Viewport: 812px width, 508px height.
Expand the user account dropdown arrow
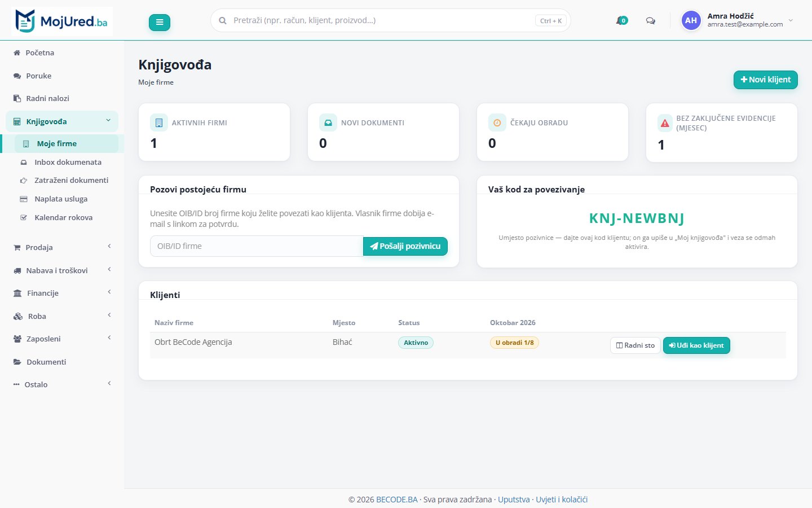(x=791, y=20)
